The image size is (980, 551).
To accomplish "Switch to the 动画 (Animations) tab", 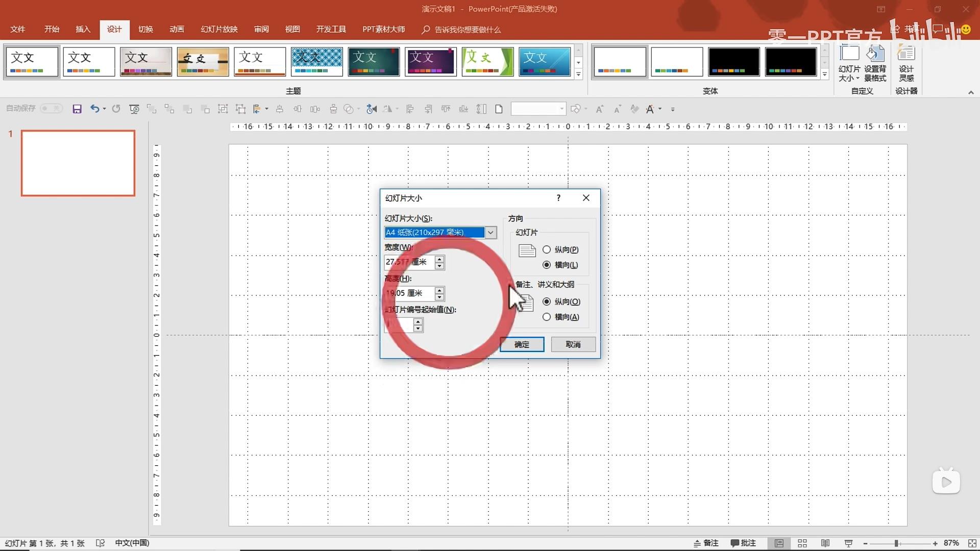I will 177,29.
